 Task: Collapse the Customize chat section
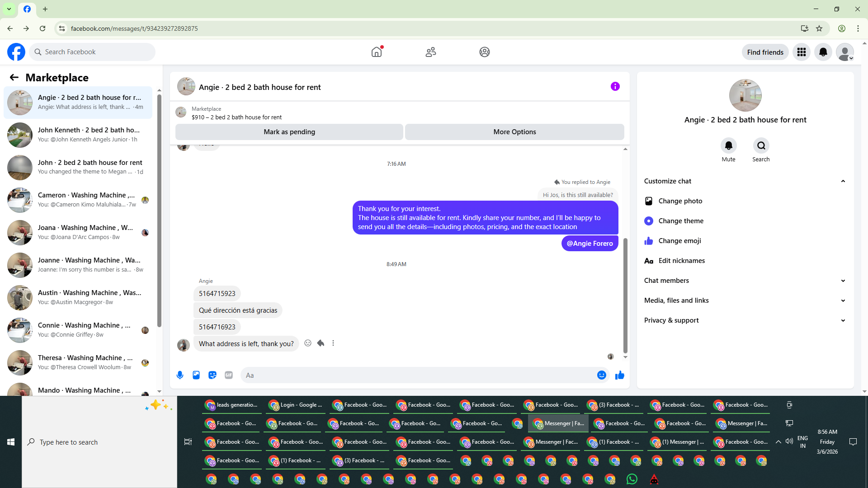pyautogui.click(x=843, y=181)
